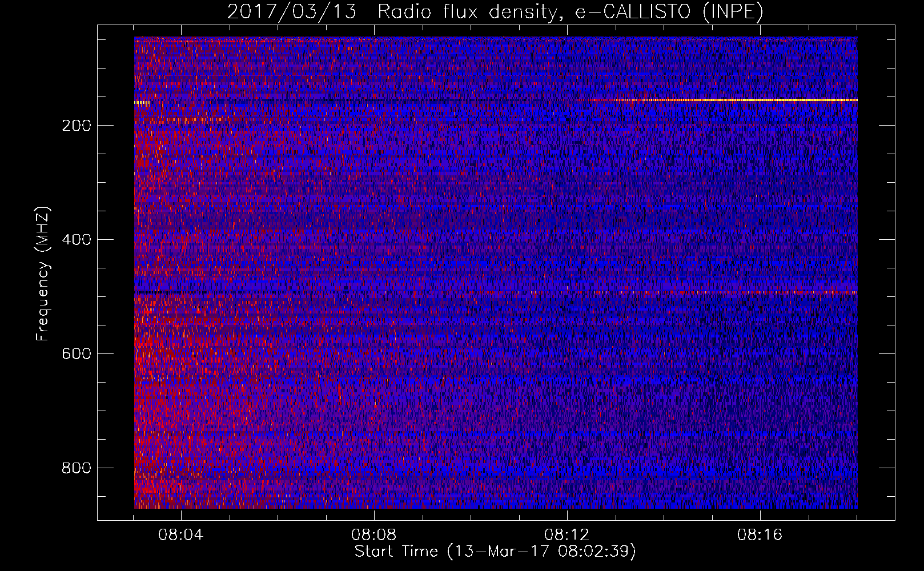Click the '08:12' time tick label
Image resolution: width=924 pixels, height=571 pixels.
click(x=567, y=535)
